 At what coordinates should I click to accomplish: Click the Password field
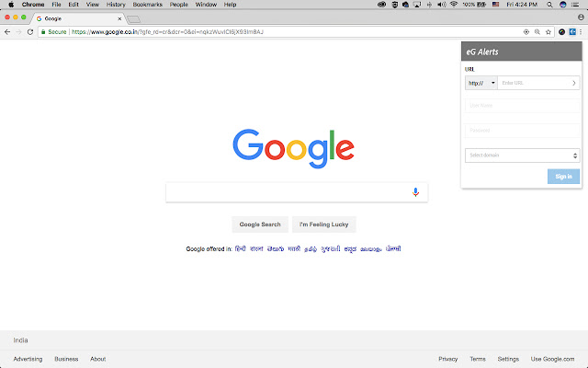coord(523,131)
